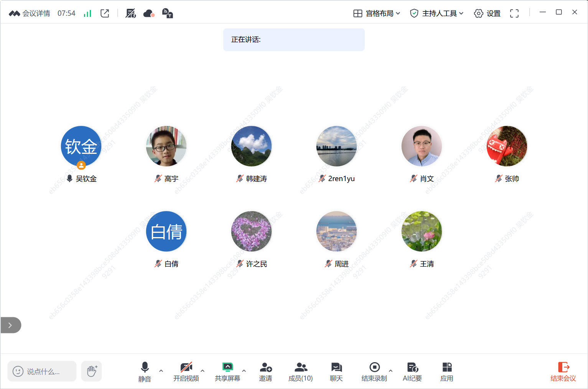Stop the recording (结束录制)
This screenshot has height=389, width=588.
(374, 371)
